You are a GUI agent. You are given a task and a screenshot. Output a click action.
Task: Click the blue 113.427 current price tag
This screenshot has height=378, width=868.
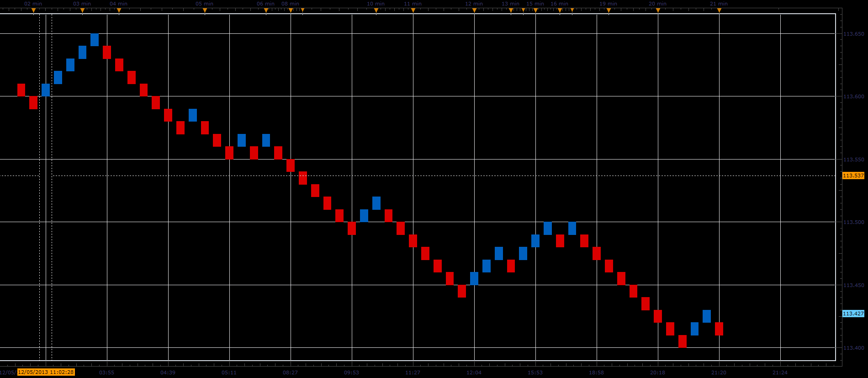pyautogui.click(x=853, y=314)
